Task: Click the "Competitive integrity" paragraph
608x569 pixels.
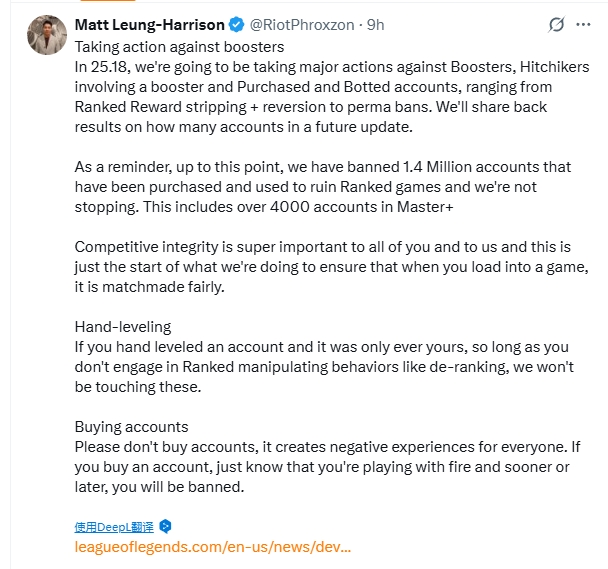Action: (x=332, y=267)
